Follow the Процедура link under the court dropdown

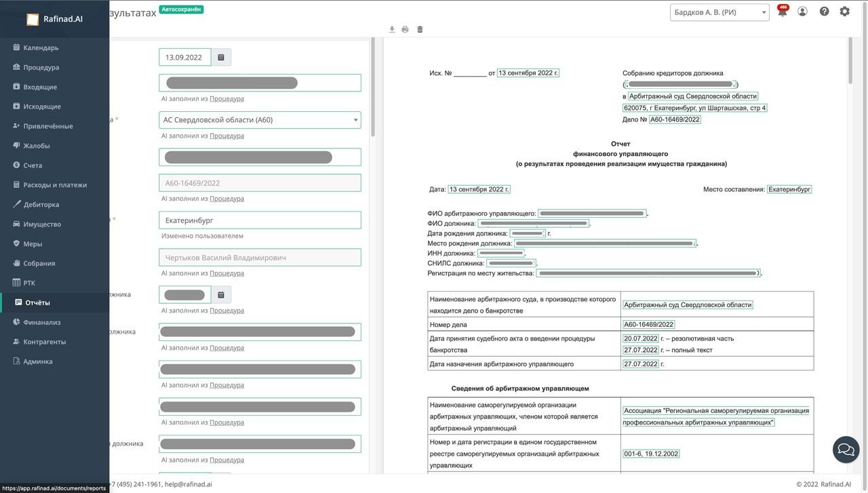point(226,136)
